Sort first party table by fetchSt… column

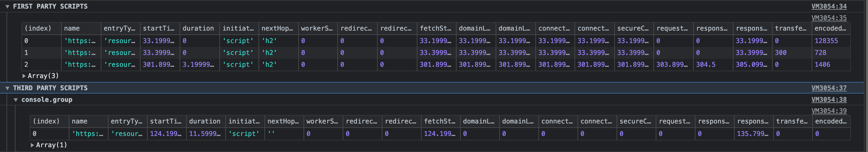(437, 28)
